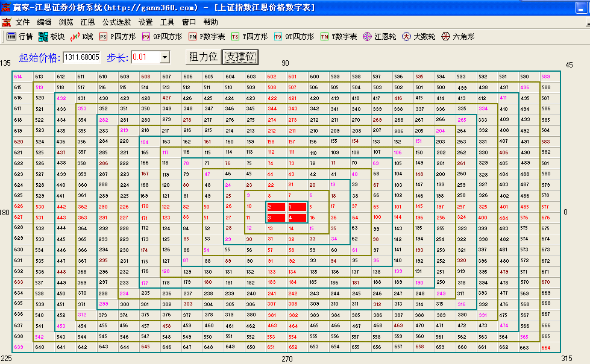590x364 pixels.
Task: Expand the 步长 step size dropdown
Action: 165,57
